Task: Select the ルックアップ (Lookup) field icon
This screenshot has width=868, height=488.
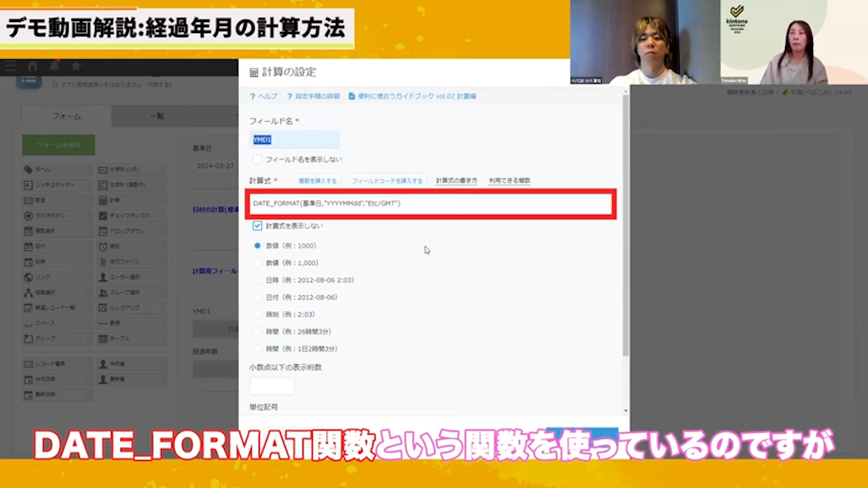Action: (x=132, y=309)
